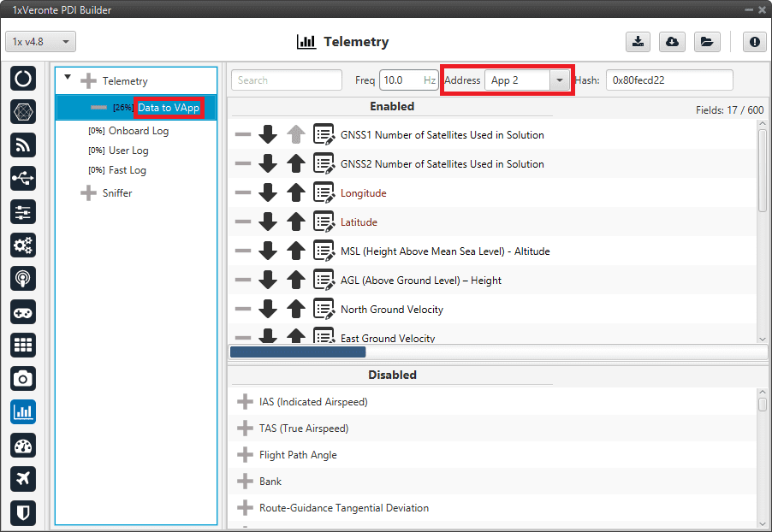Move Longitude field down in the list
Screen dimensions: 772x532
pyautogui.click(x=268, y=193)
